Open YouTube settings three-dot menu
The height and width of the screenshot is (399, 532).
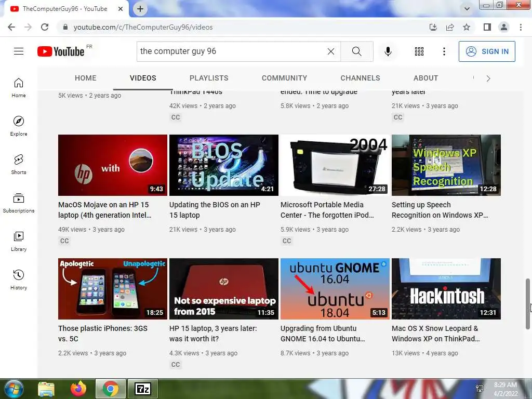[x=444, y=51]
